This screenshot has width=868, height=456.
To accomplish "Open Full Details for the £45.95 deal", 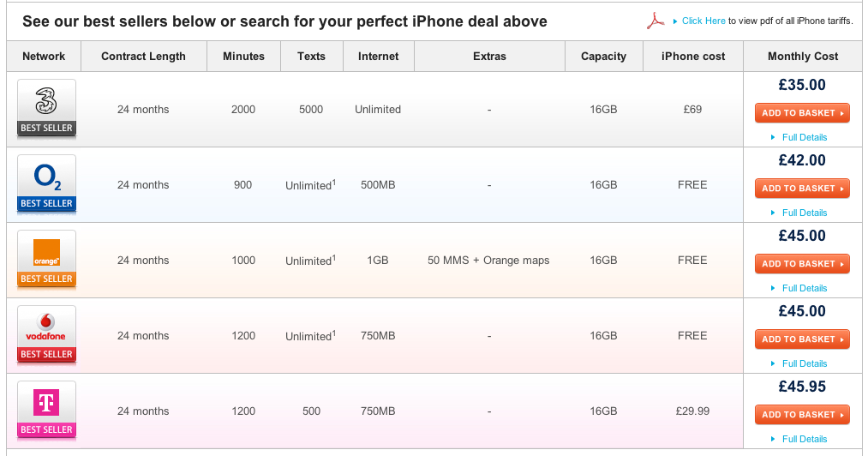I will coord(804,439).
